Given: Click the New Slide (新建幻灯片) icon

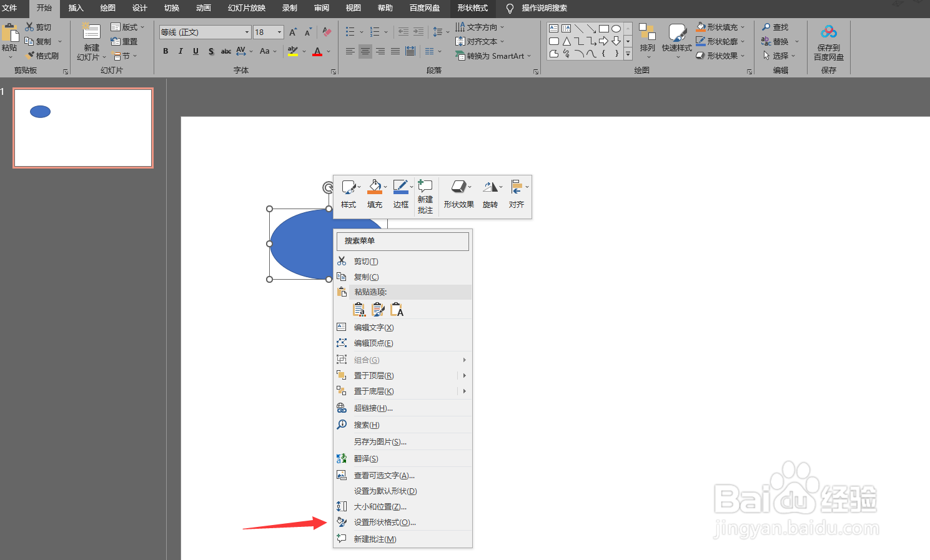Looking at the screenshot, I should coord(91,32).
